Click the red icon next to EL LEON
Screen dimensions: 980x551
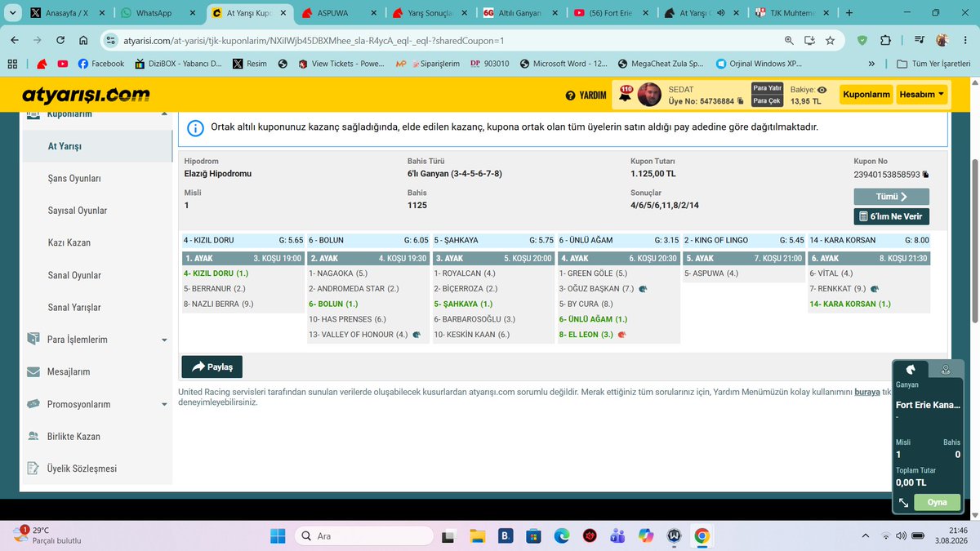pos(622,335)
